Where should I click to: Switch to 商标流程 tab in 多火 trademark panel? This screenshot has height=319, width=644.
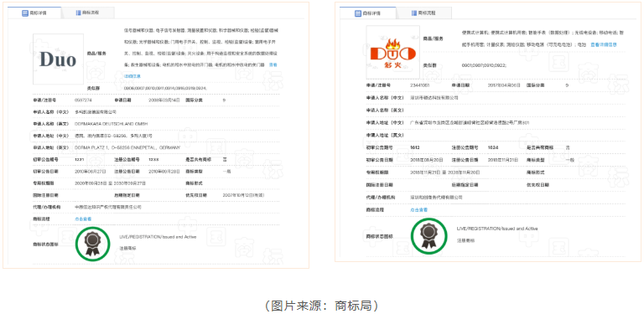pyautogui.click(x=423, y=13)
